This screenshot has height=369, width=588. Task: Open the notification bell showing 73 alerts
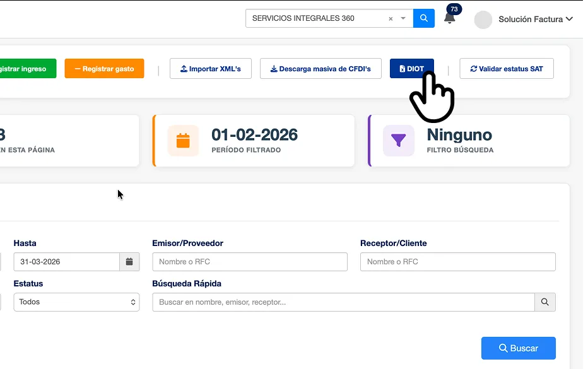(x=450, y=19)
